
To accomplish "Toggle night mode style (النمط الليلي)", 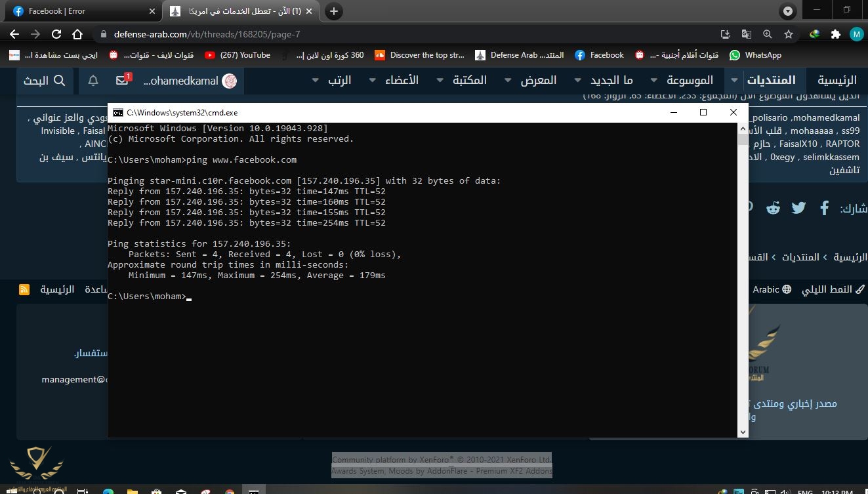I will click(833, 289).
